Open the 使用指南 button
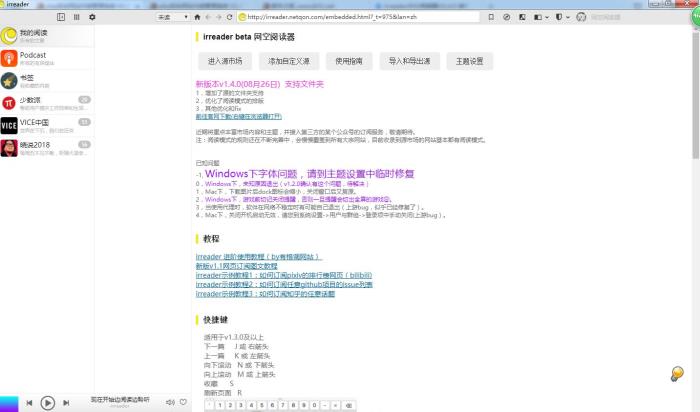Screen dimensions: 700x412 coord(349,61)
